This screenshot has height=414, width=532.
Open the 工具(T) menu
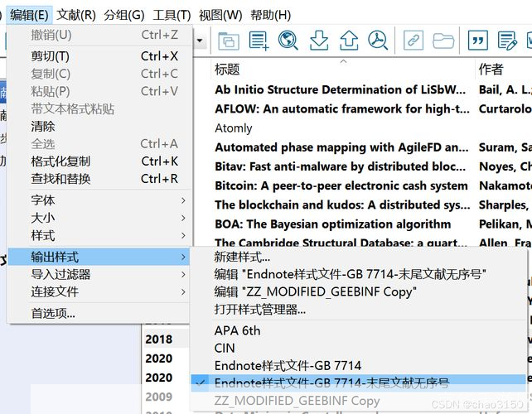click(172, 15)
